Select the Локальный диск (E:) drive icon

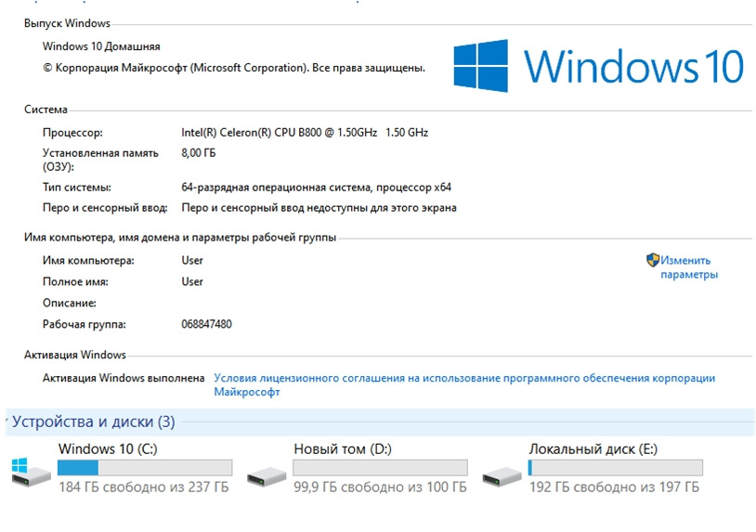click(x=503, y=475)
